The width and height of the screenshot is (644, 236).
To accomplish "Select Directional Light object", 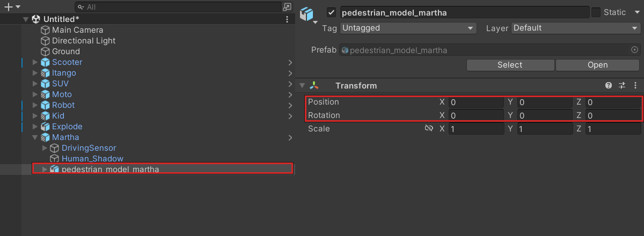I will tap(84, 41).
